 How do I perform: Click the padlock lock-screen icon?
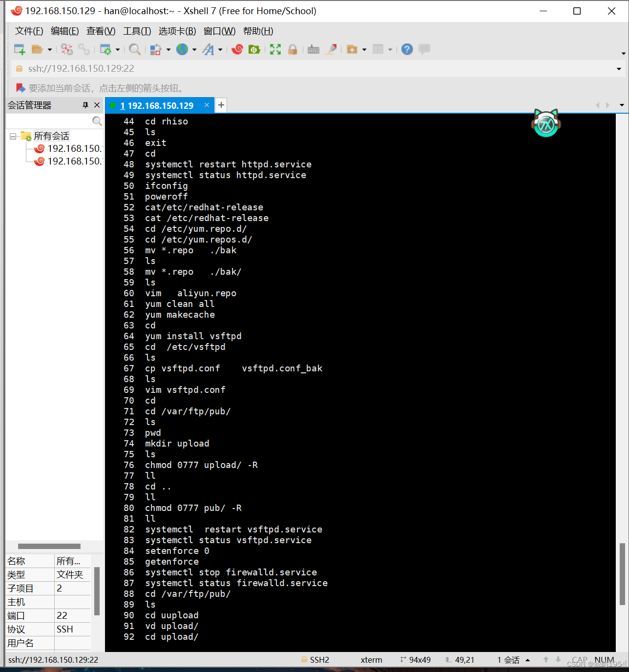[x=293, y=49]
